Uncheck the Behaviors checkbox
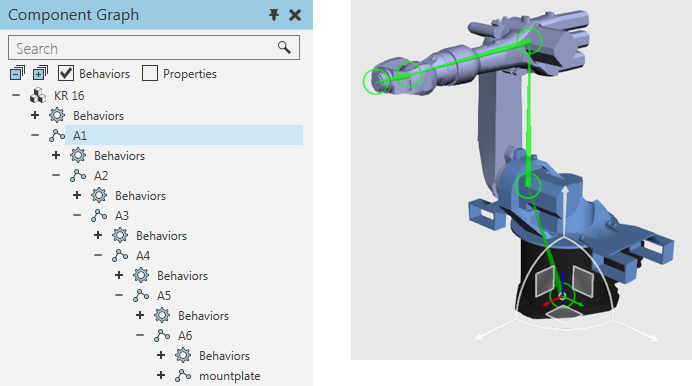This screenshot has height=386, width=692. (66, 73)
